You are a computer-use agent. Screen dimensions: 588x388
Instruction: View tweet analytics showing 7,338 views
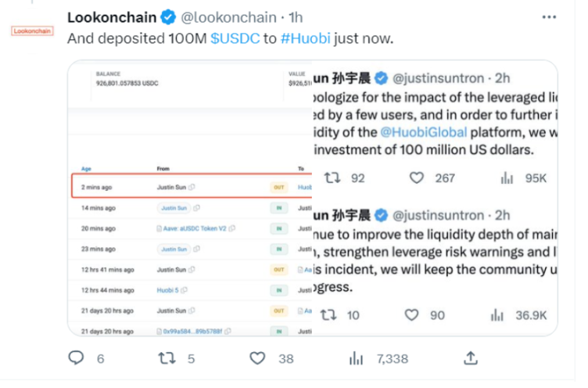click(x=356, y=358)
